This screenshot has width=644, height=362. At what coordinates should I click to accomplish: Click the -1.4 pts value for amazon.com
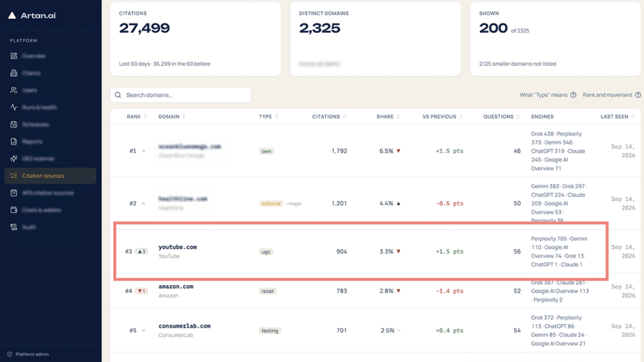pos(449,291)
